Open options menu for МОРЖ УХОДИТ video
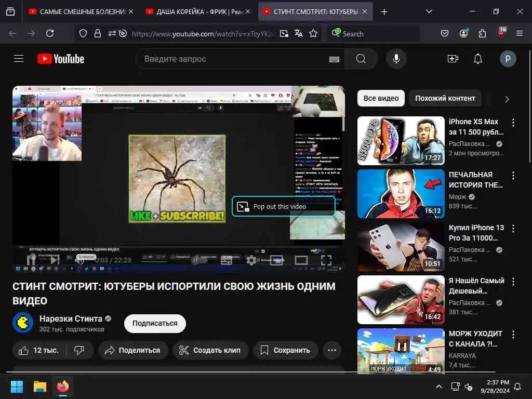The height and width of the screenshot is (399, 532). pos(513,335)
